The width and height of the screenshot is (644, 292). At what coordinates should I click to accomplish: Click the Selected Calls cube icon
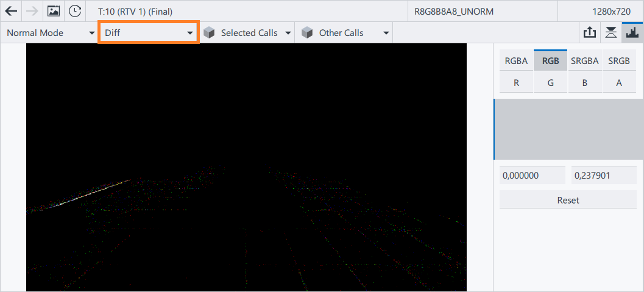pyautogui.click(x=209, y=33)
